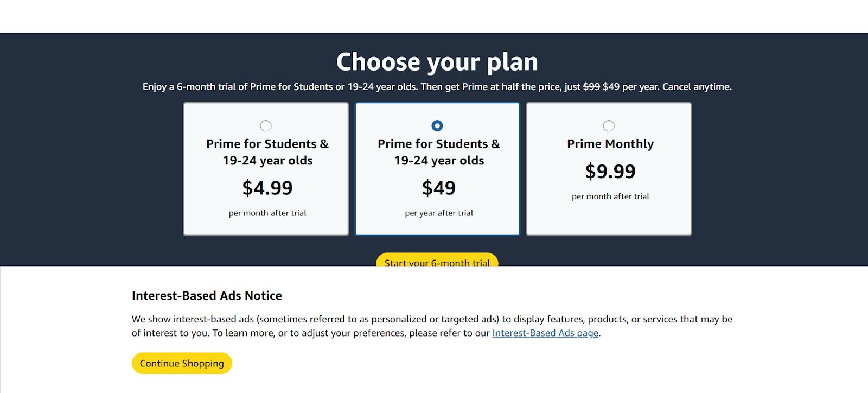
Task: Click the plan title above the $4.99 price
Action: pyautogui.click(x=267, y=152)
